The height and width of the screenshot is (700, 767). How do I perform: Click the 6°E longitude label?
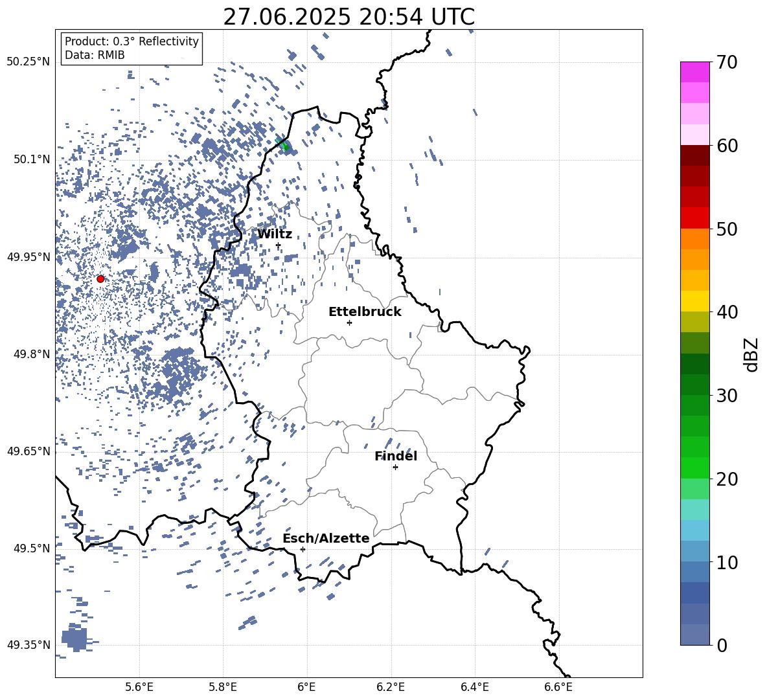(x=306, y=687)
